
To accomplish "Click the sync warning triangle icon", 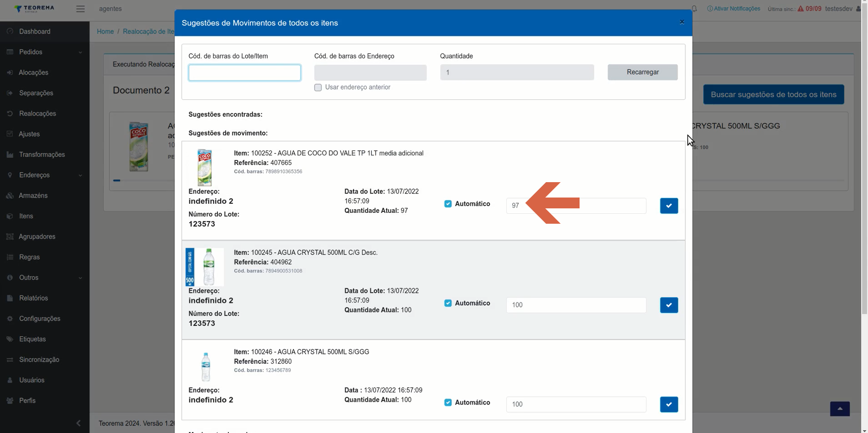I will [x=801, y=9].
